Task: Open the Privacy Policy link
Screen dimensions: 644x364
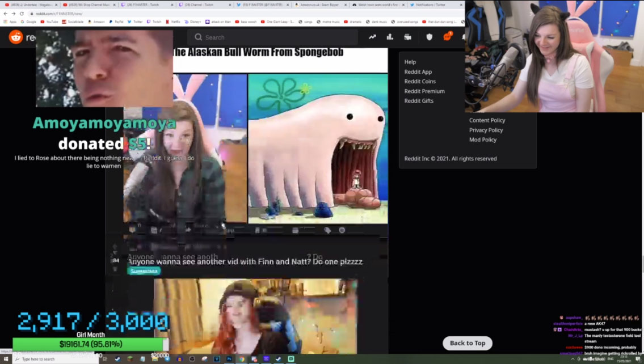Action: tap(486, 130)
